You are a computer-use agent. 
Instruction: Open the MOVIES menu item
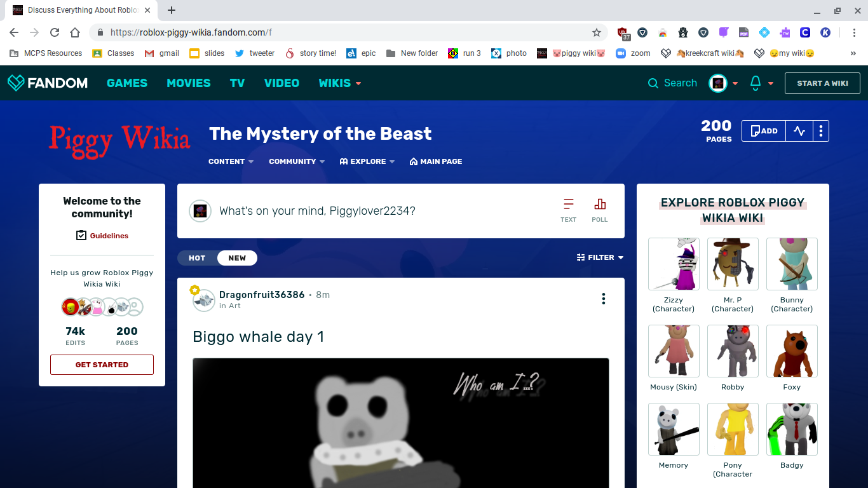[189, 83]
